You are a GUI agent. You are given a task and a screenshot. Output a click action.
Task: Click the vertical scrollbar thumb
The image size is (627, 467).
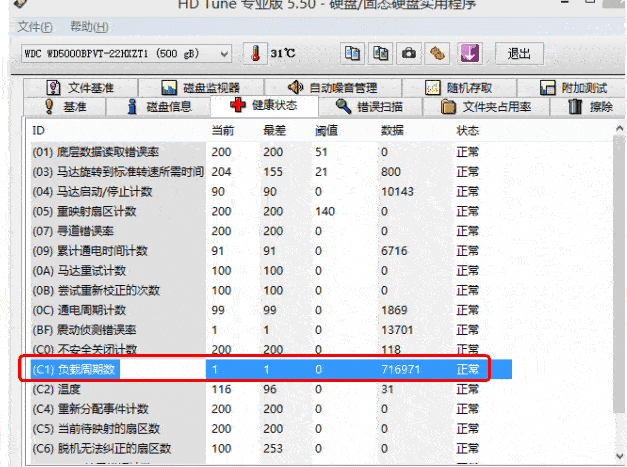coord(619,274)
